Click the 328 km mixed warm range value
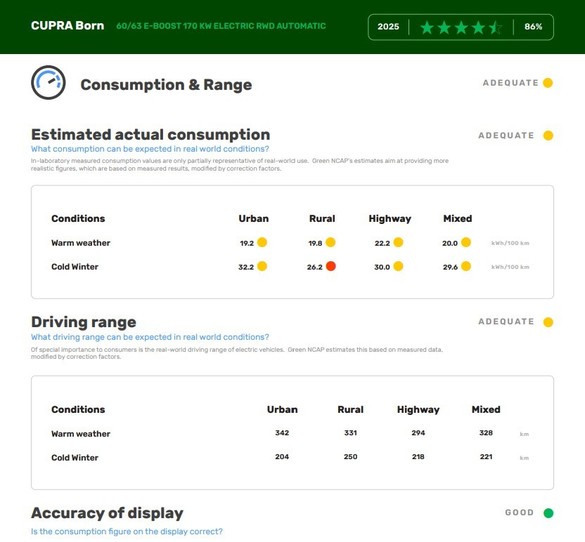This screenshot has width=585, height=542. tap(486, 433)
